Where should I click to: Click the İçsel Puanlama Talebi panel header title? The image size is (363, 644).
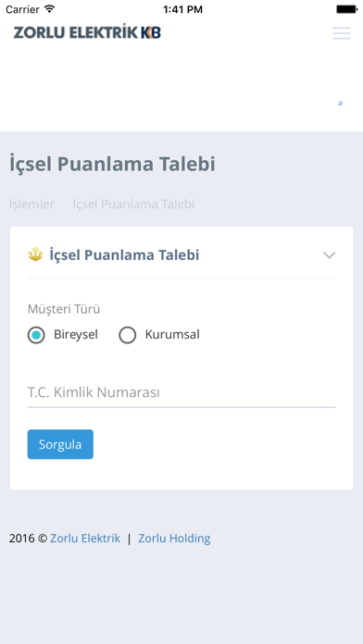125,255
